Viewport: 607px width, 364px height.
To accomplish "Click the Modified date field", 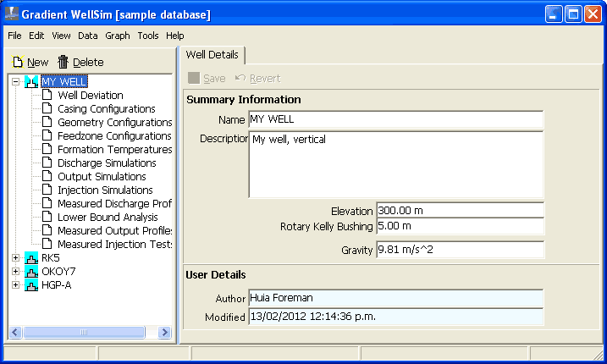I will point(396,317).
